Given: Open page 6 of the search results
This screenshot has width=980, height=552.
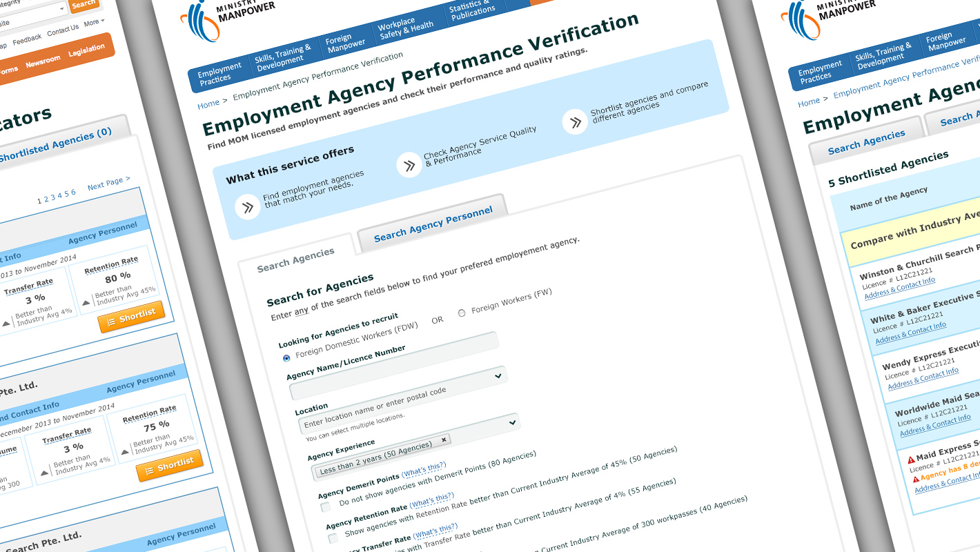Looking at the screenshot, I should (x=73, y=193).
